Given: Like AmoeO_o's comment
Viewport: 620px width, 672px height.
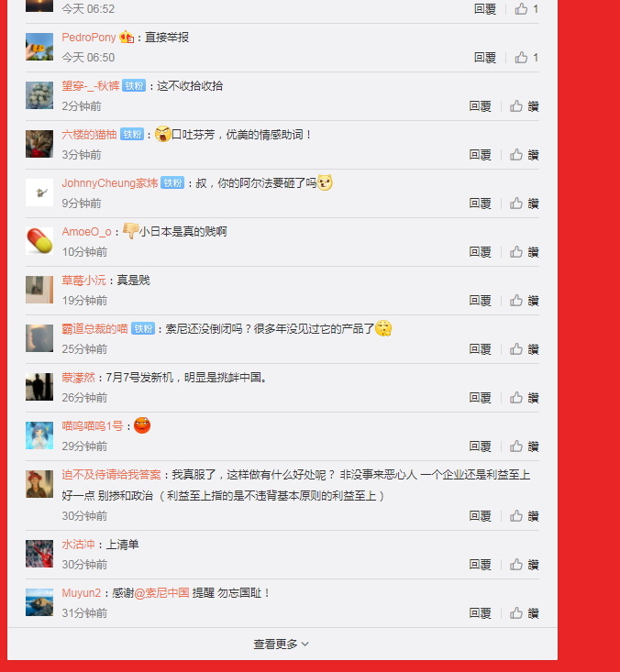Looking at the screenshot, I should tap(524, 251).
